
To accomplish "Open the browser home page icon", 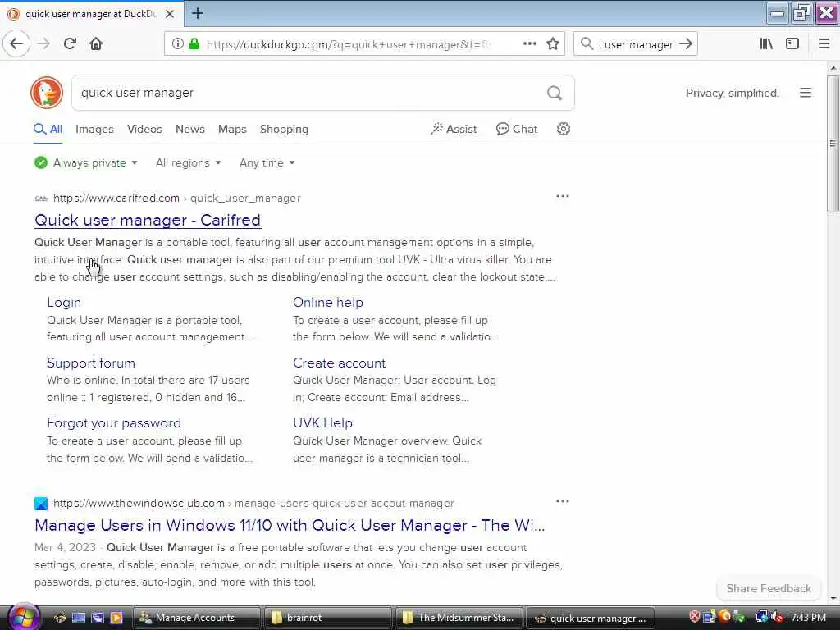I will pyautogui.click(x=96, y=44).
